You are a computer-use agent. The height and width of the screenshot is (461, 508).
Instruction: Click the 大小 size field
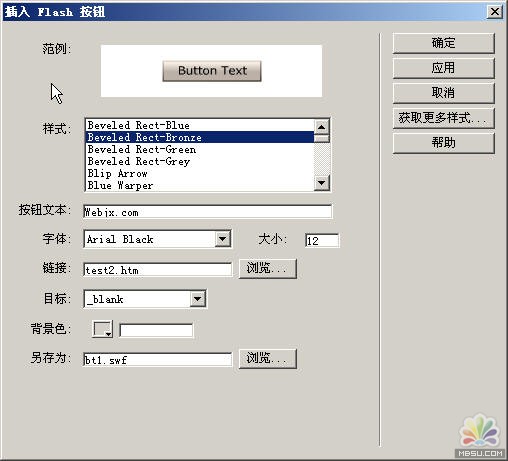322,240
